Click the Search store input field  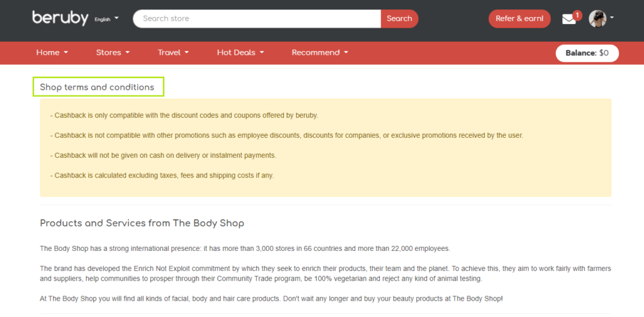click(257, 19)
